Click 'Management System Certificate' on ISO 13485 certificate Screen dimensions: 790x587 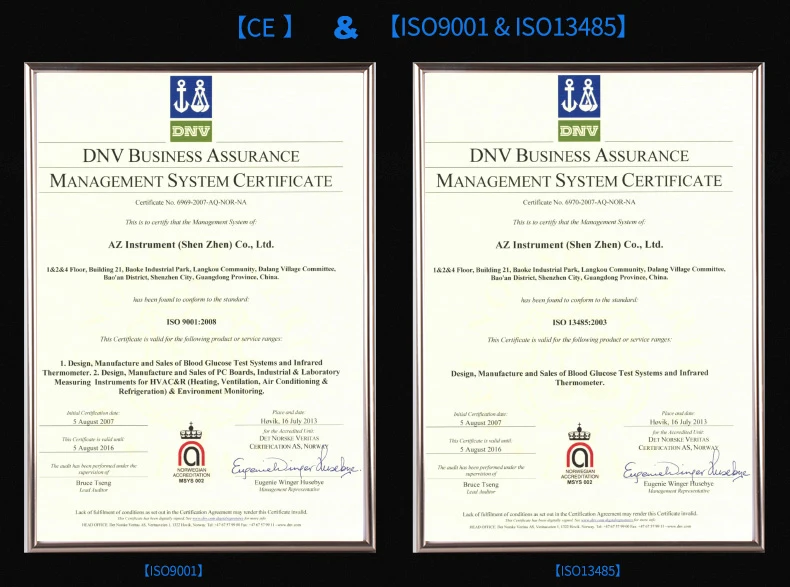[x=579, y=180]
